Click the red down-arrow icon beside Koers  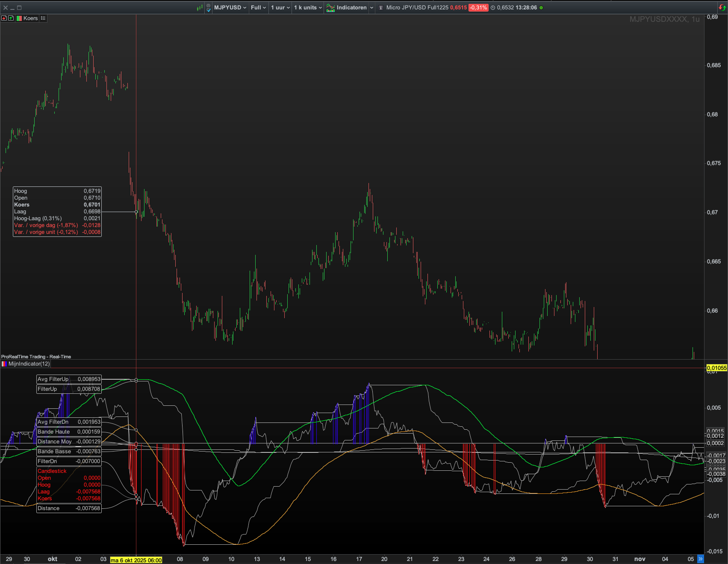tap(4, 18)
